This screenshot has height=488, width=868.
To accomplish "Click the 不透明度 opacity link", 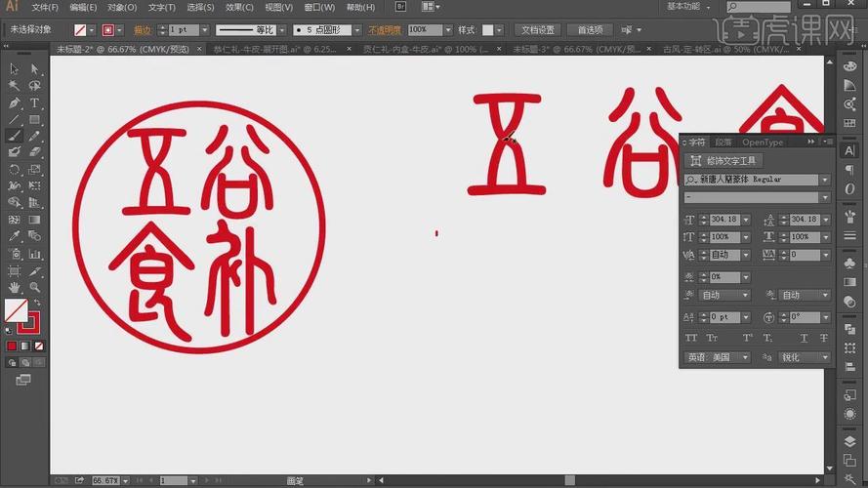I will click(385, 30).
